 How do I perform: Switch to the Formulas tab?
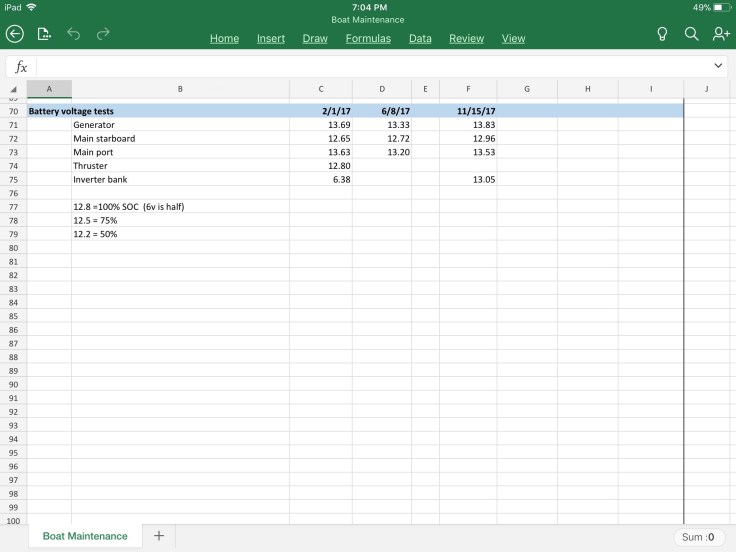point(368,39)
